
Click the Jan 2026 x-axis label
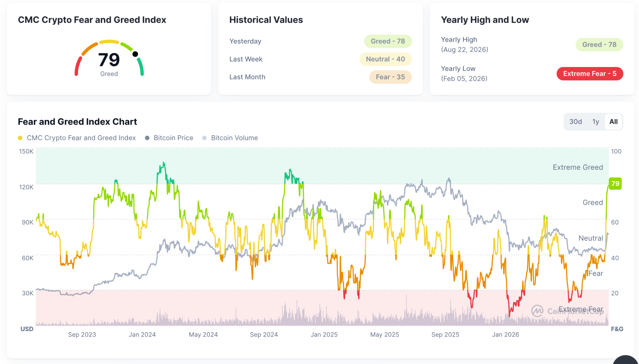[x=505, y=334]
